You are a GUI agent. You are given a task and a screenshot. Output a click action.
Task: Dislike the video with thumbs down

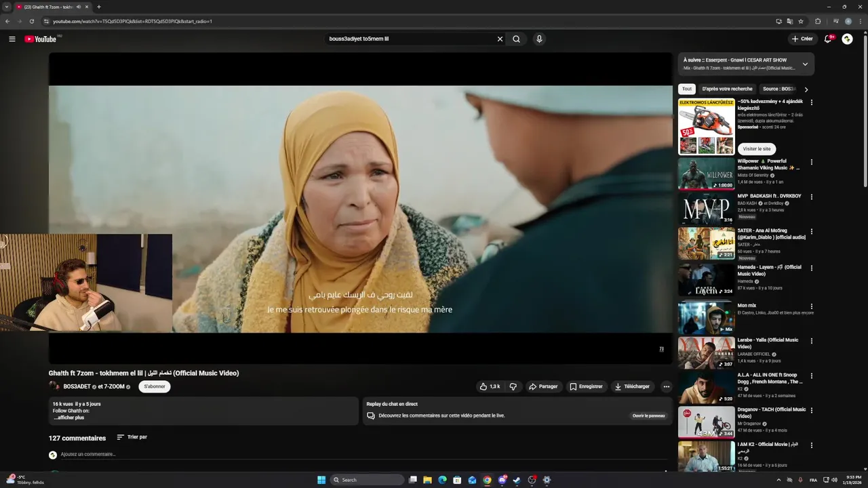[513, 386]
